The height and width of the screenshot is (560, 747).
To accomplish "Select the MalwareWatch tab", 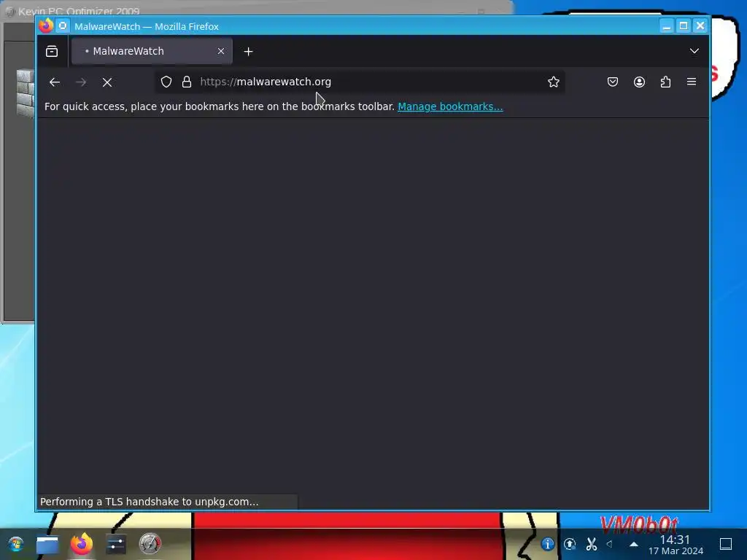I will tap(152, 51).
